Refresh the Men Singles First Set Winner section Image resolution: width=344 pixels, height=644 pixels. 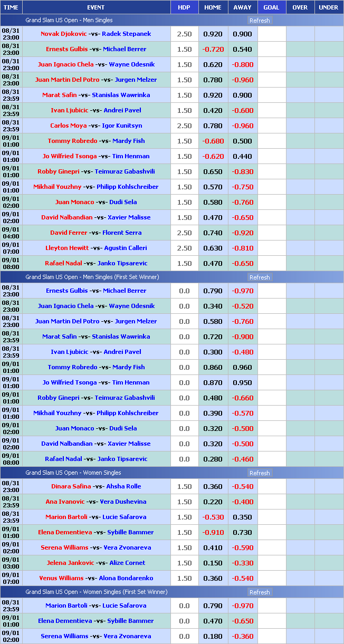tap(259, 277)
